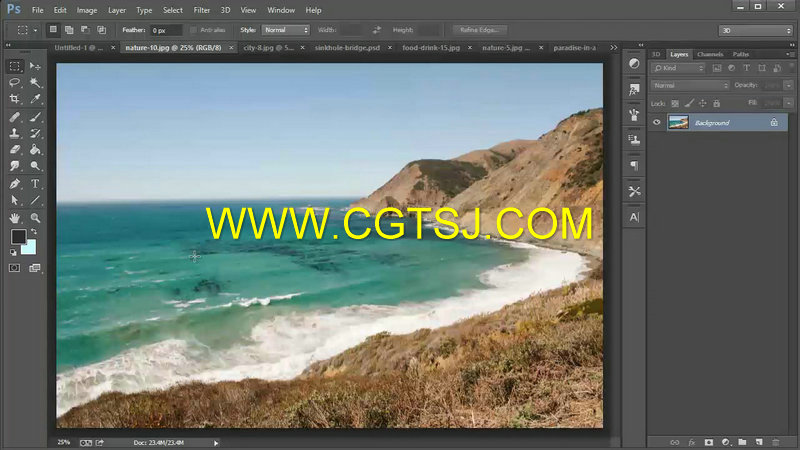Open the Adjustments panel icon
The height and width of the screenshot is (450, 800).
pos(634,64)
